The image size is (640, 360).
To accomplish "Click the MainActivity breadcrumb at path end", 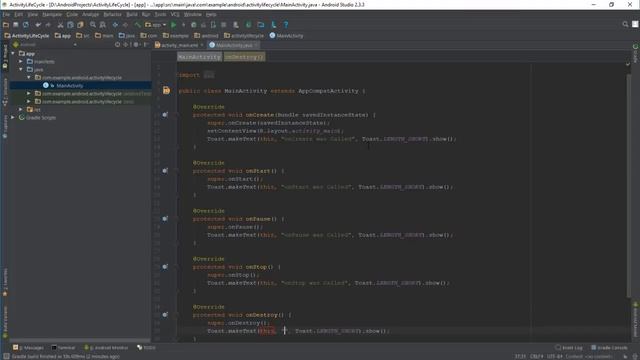I will point(287,36).
